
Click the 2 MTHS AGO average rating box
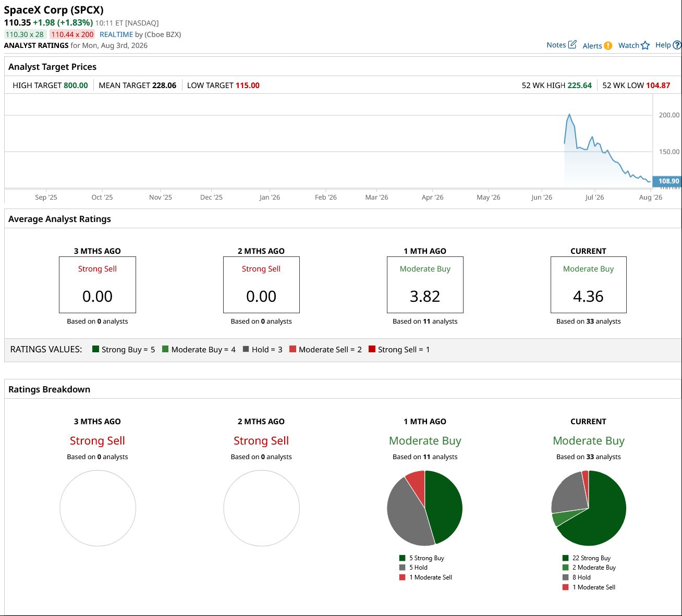pyautogui.click(x=261, y=285)
